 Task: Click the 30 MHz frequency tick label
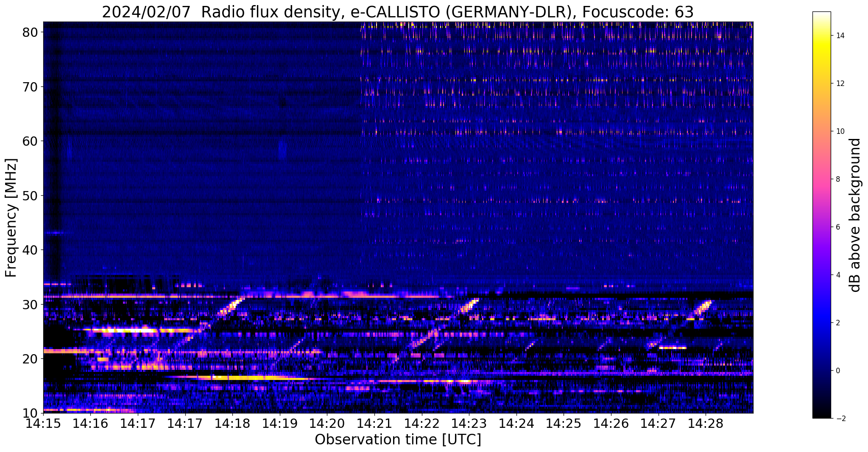pyautogui.click(x=30, y=305)
